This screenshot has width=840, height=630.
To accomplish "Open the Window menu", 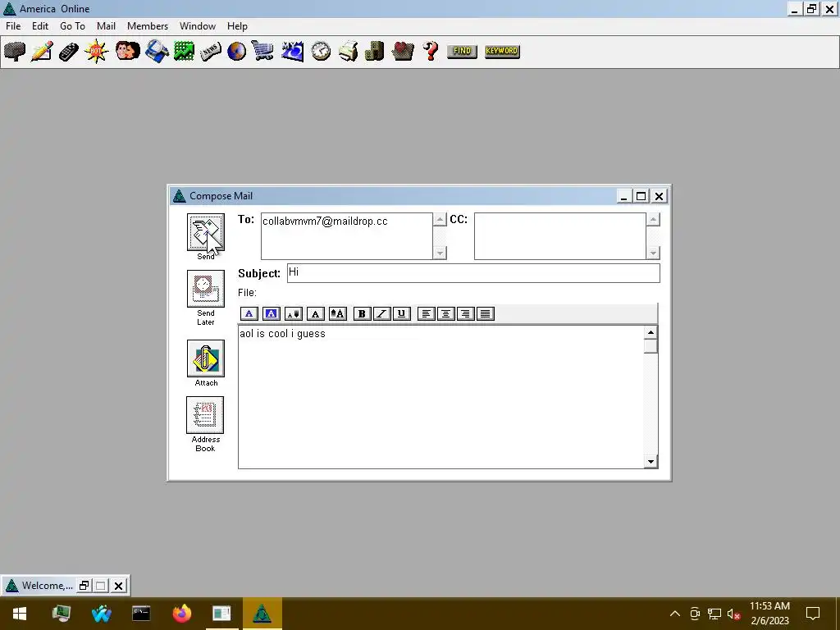I will point(198,26).
